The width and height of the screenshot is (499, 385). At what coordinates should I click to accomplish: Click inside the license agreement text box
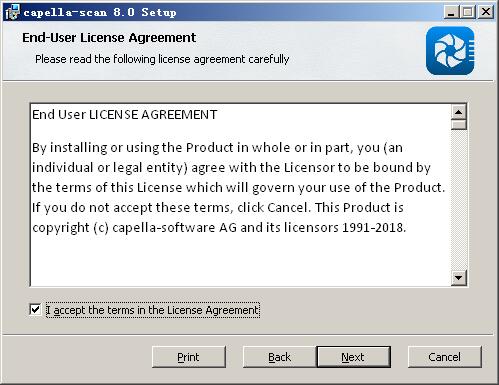click(x=241, y=195)
